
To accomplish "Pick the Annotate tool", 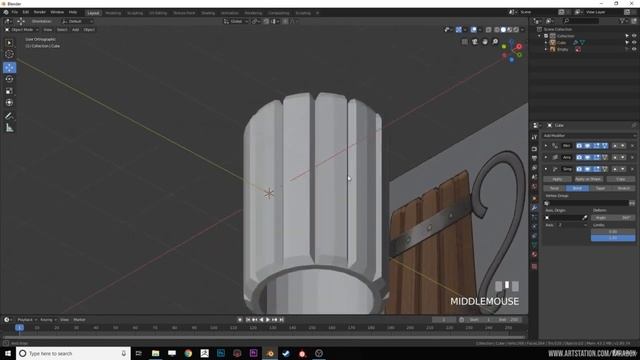I will (9, 116).
